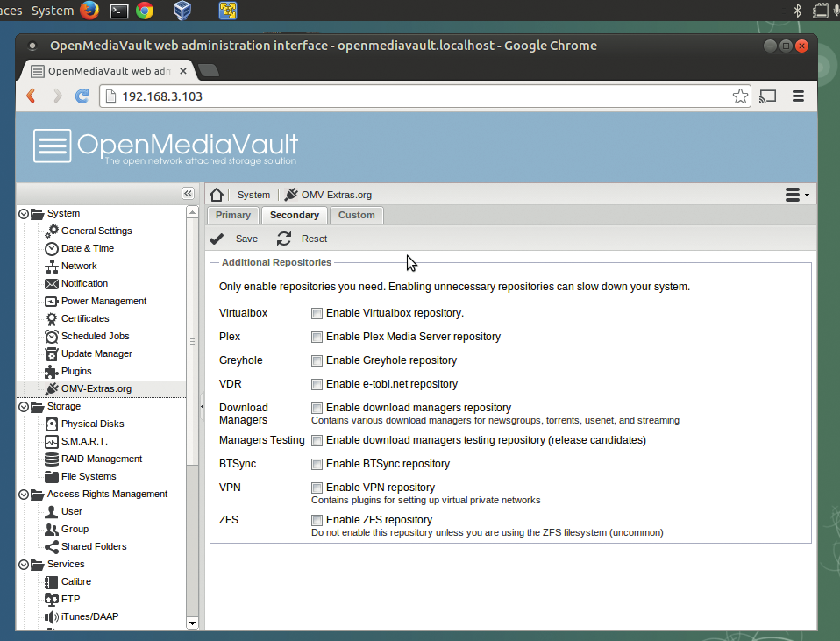
Task: Reset the form values
Action: [x=303, y=239]
